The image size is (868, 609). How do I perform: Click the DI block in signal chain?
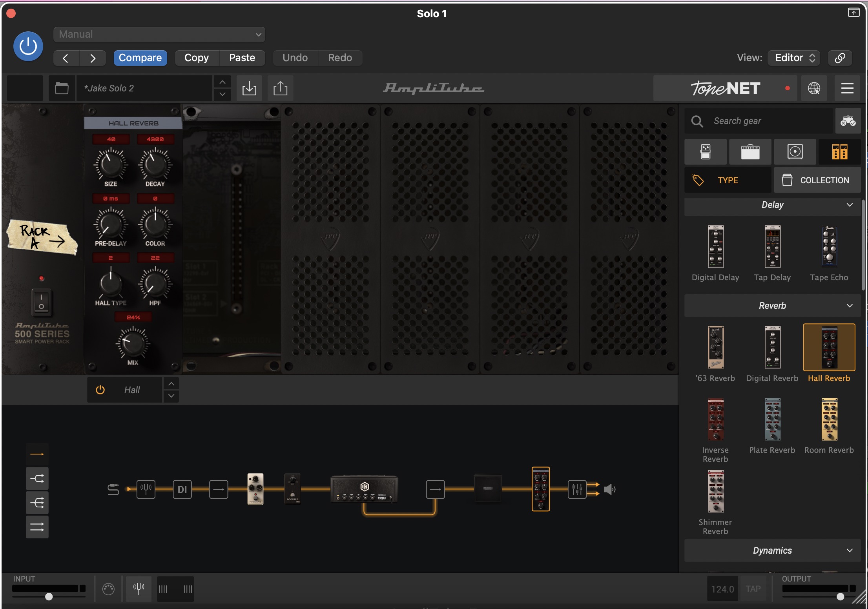(182, 489)
